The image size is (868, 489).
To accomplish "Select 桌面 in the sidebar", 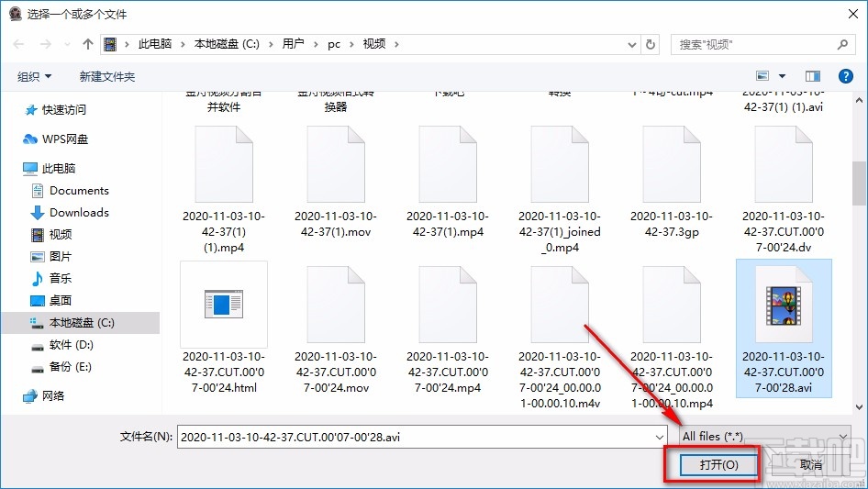I will point(51,301).
